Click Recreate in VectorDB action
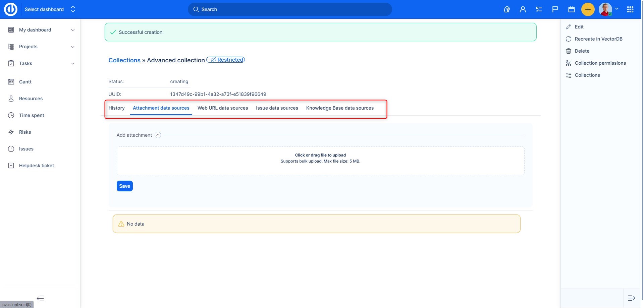644x308 pixels. (x=598, y=39)
